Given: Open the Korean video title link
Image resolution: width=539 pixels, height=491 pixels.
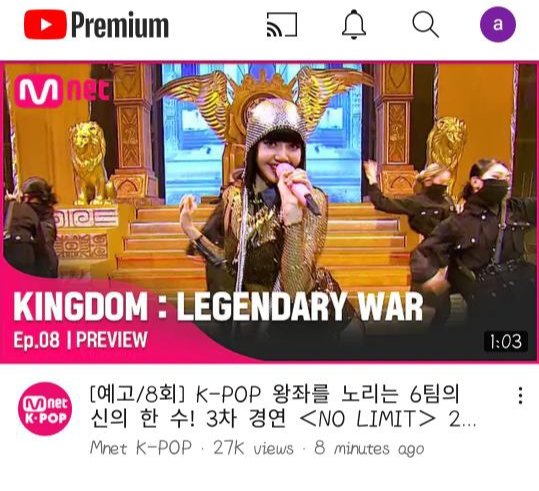Looking at the screenshot, I should tap(283, 406).
